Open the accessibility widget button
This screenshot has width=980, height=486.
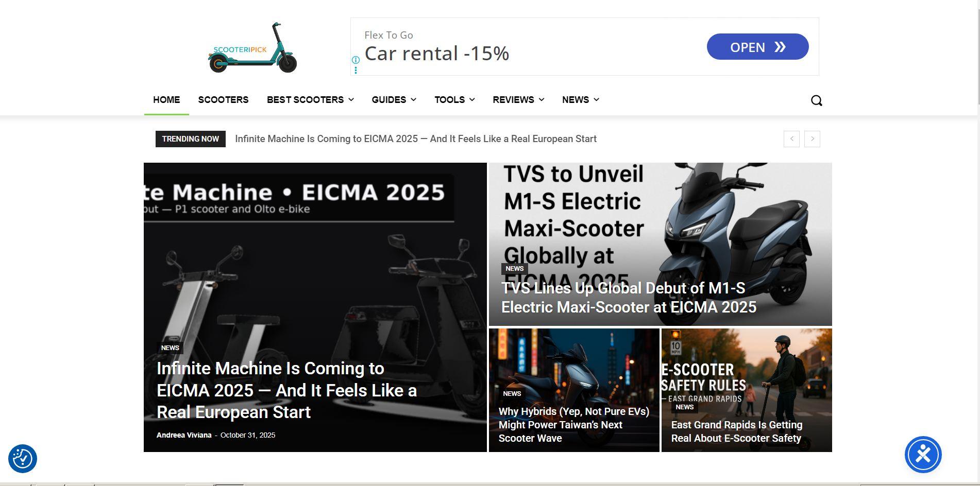[923, 455]
